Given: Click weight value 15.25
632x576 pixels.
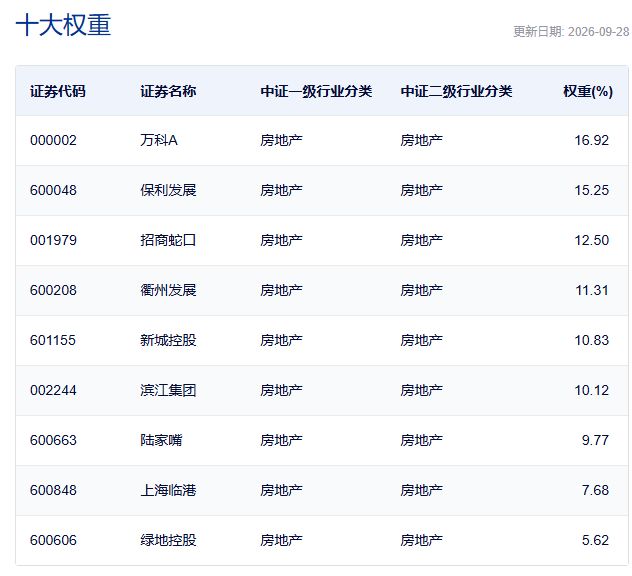Looking at the screenshot, I should [591, 190].
